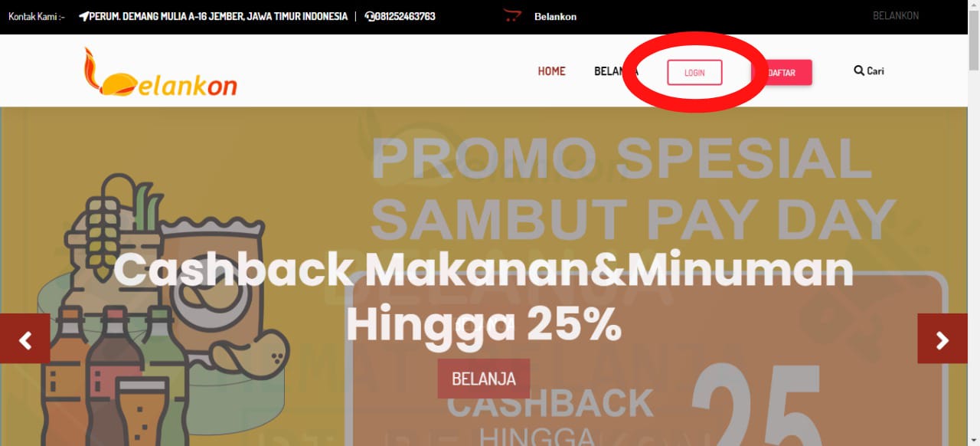Click the vertical scrollbar on the right edge
The height and width of the screenshot is (446, 980).
[974, 223]
